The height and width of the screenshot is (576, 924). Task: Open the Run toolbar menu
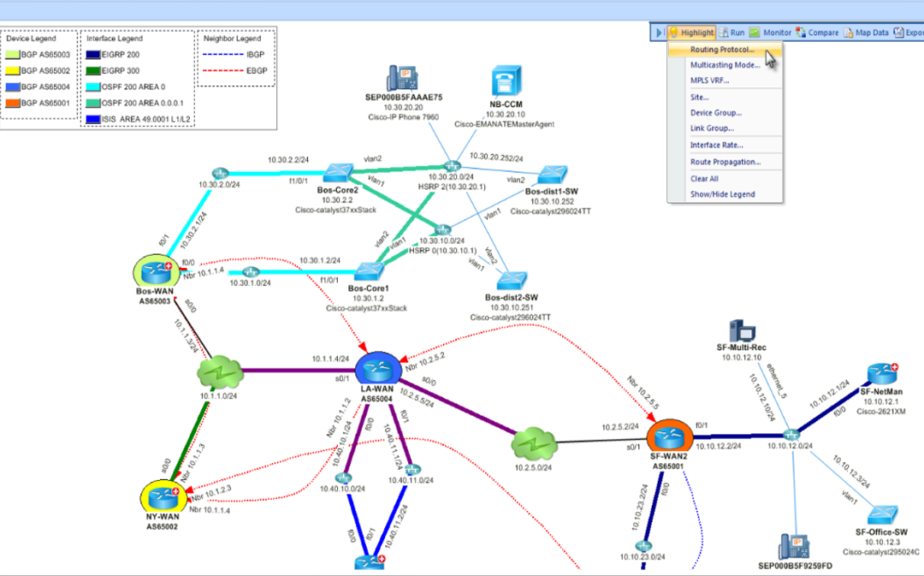pos(731,33)
